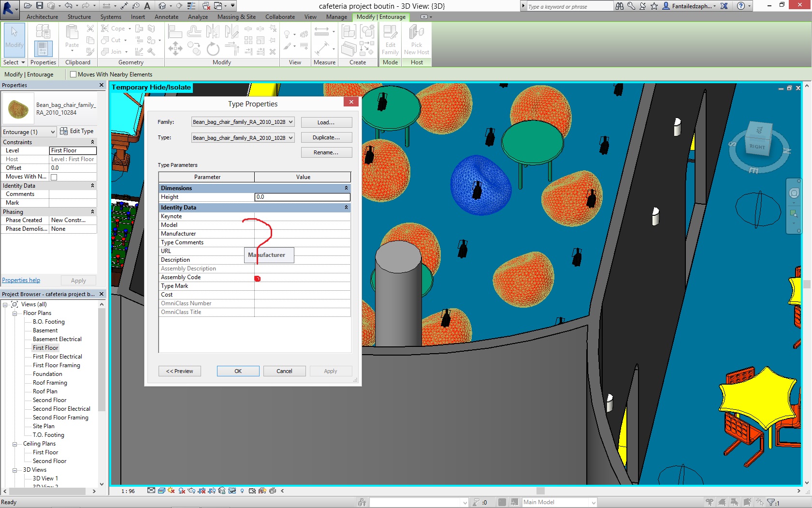Screen dimensions: 812x508
Task: Collapse the Phasing section in Properties
Action: 92,212
